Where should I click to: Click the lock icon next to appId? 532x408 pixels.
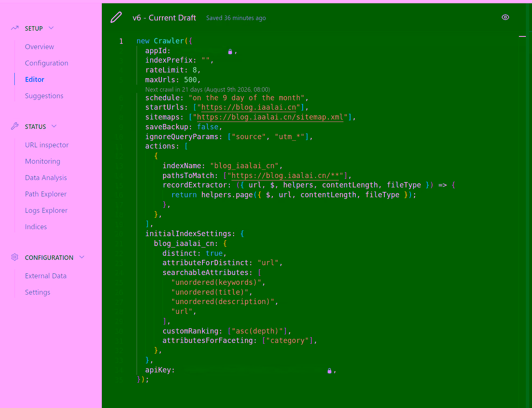pos(230,52)
